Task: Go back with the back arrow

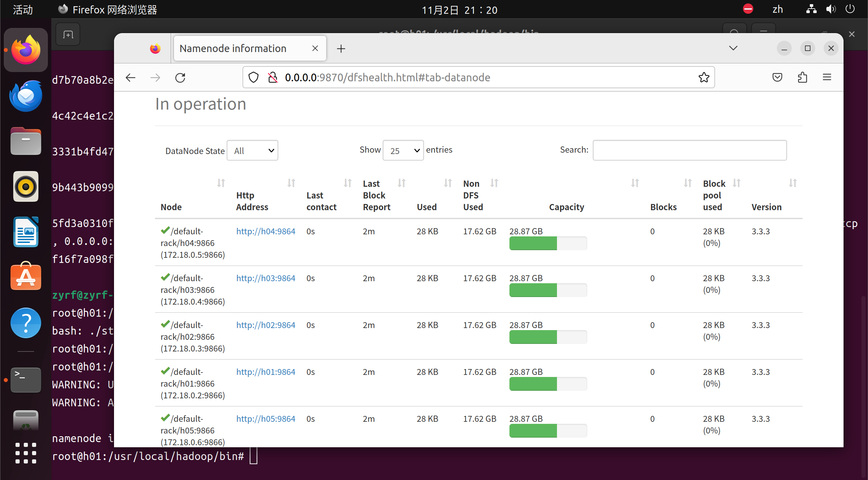Action: (x=131, y=78)
